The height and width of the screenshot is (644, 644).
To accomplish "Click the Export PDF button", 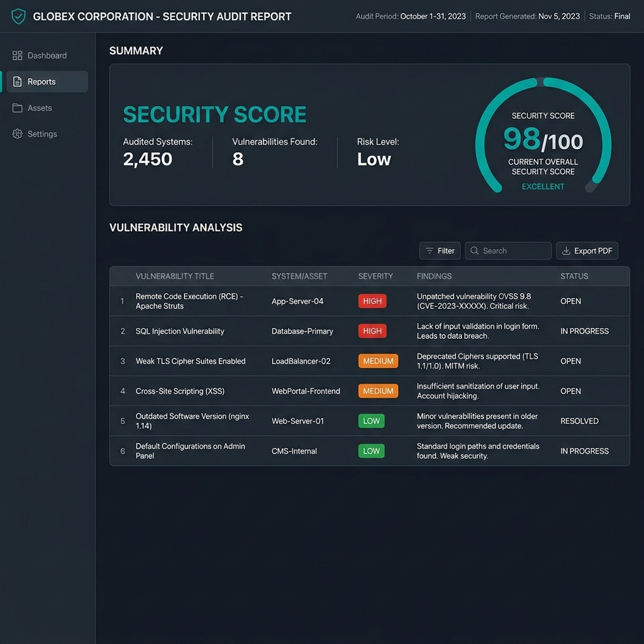I will tap(587, 251).
